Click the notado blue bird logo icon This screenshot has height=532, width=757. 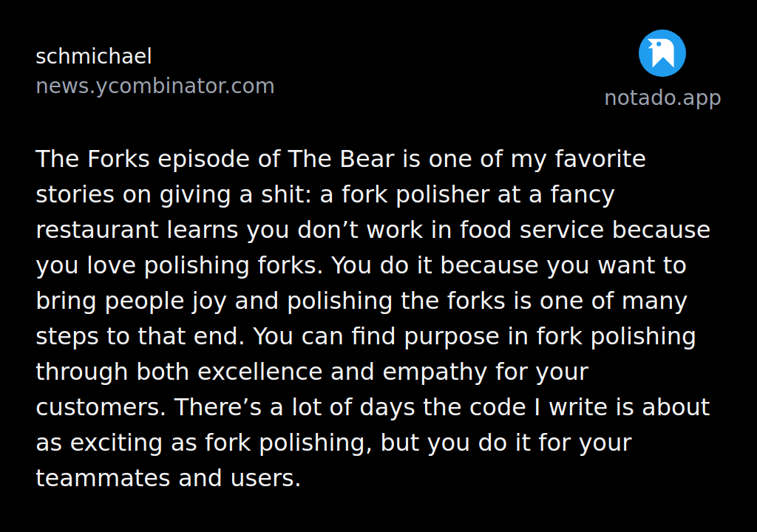tap(662, 53)
